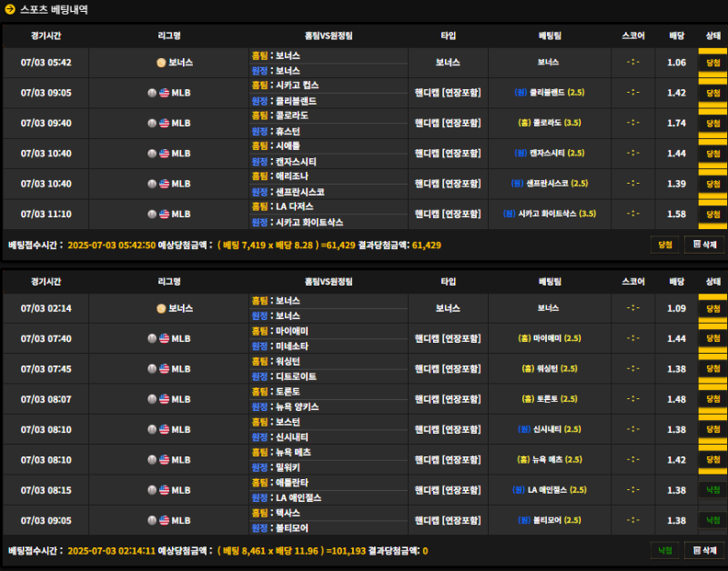Click the away team '원정 : 뉴욕 양키스'
This screenshot has height=571, width=728.
[285, 406]
